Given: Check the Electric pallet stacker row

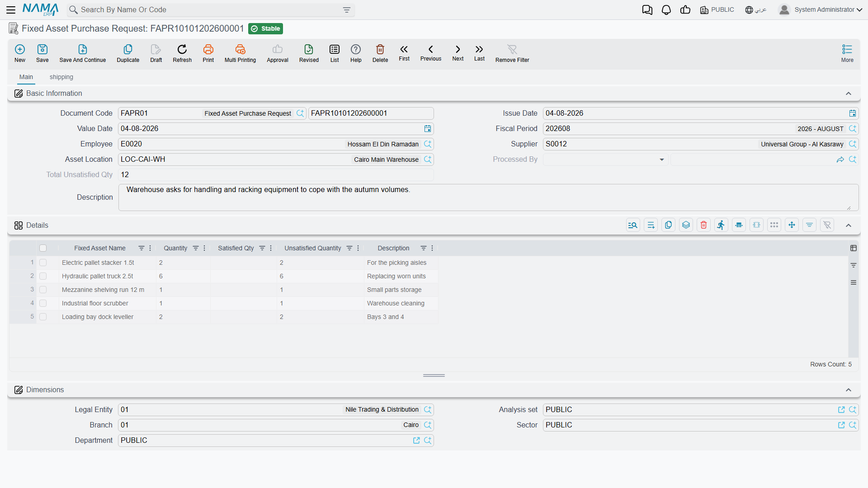Looking at the screenshot, I should click(x=43, y=263).
